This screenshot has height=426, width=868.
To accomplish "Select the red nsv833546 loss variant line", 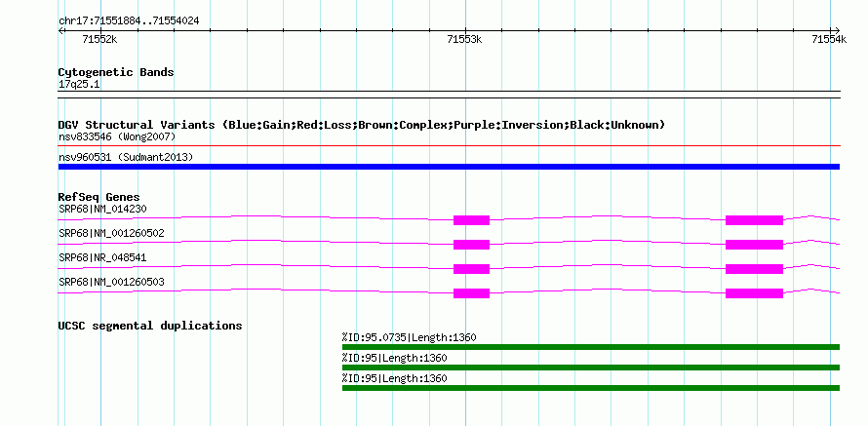I will click(449, 146).
